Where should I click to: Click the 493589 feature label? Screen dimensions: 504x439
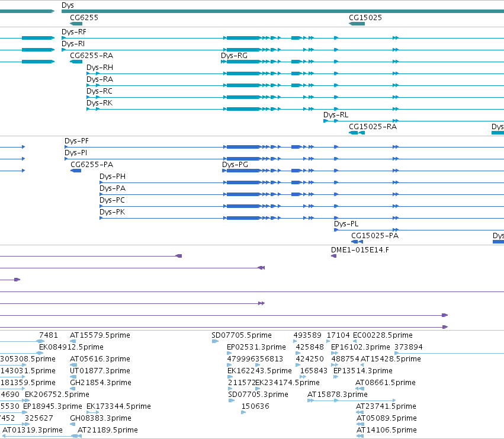pyautogui.click(x=307, y=335)
